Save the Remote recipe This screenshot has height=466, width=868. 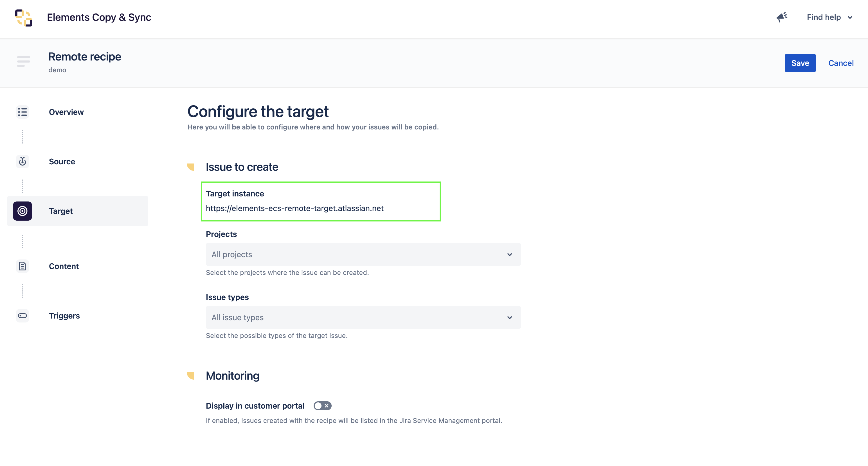[800, 63]
